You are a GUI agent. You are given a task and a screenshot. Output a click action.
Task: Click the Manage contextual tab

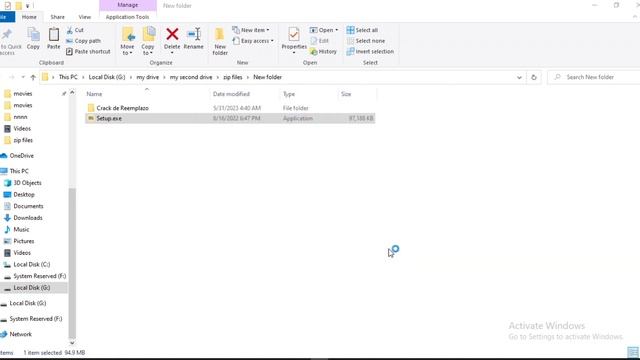pyautogui.click(x=128, y=5)
